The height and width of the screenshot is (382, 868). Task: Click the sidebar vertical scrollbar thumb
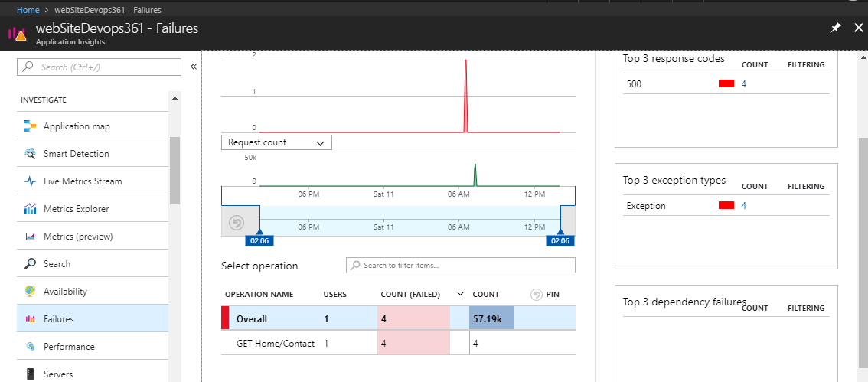coord(175,171)
